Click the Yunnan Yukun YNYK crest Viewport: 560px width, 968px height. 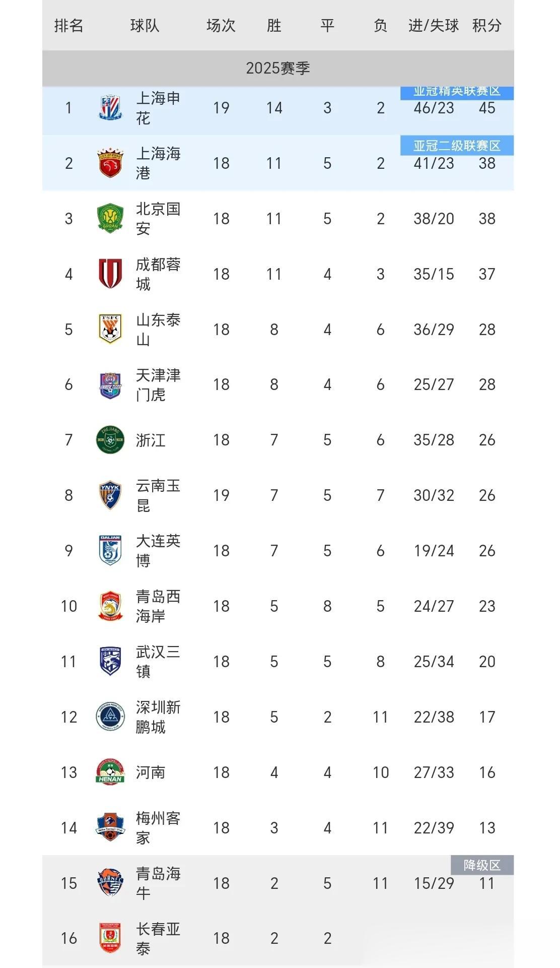(110, 495)
